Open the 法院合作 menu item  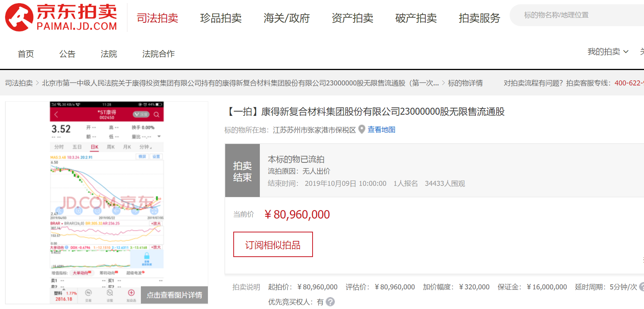(159, 54)
